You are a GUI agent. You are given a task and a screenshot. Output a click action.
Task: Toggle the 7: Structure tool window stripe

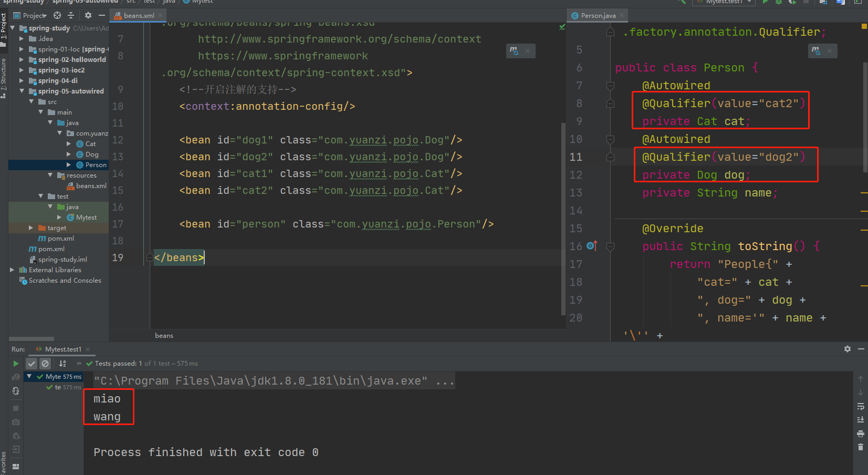[x=4, y=78]
